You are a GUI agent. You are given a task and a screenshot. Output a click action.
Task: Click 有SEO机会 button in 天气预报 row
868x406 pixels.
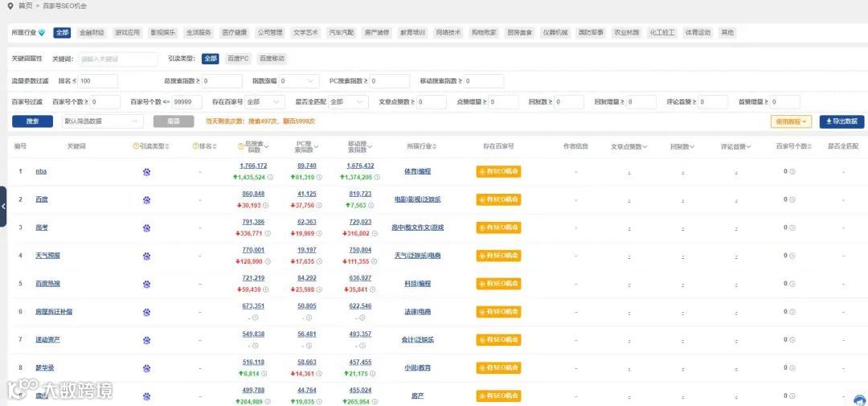[499, 256]
